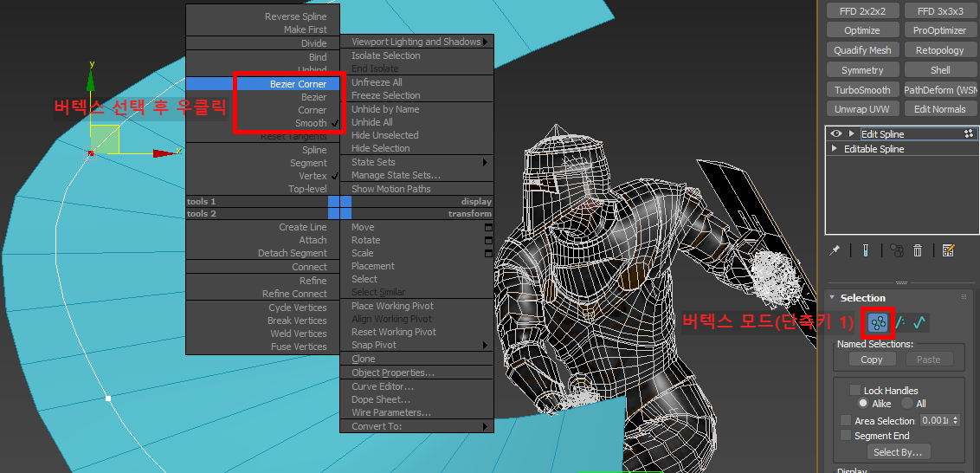
Task: Click the FFD 3x3x3 modifier button
Action: 941,10
